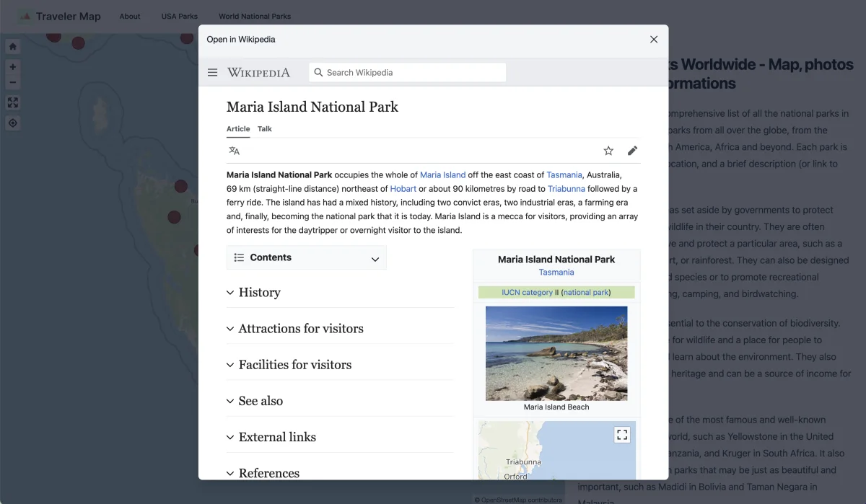The image size is (866, 504).
Task: Click the Traveler Map logo
Action: tap(60, 16)
